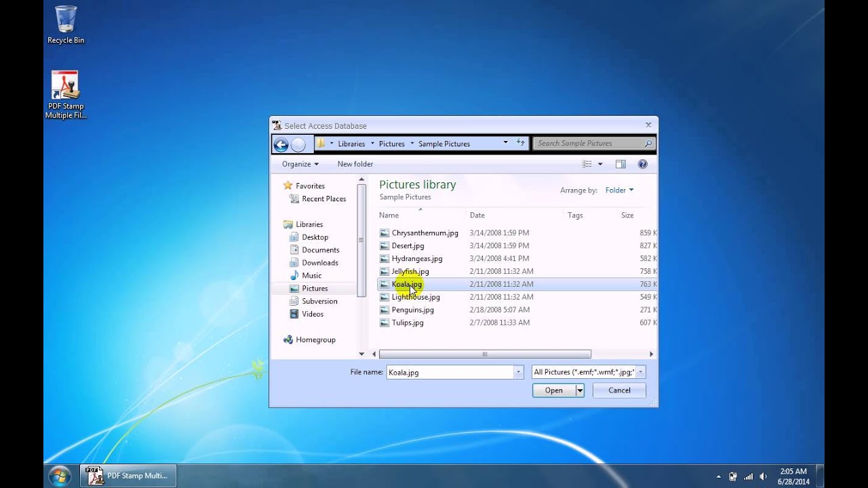Click Sample Pictures breadcrumb segment

(x=444, y=144)
